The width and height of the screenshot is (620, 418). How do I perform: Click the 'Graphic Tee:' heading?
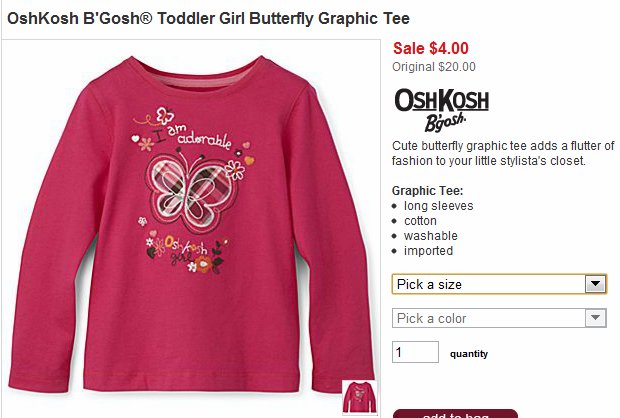427,191
